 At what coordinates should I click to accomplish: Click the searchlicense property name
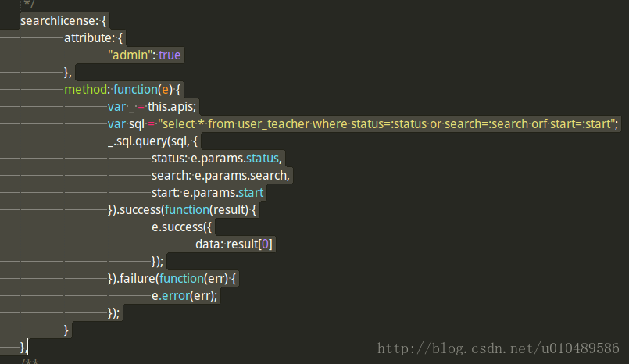[x=58, y=21]
